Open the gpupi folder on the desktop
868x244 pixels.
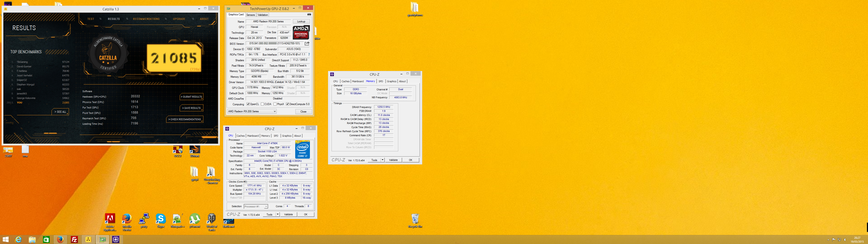tap(194, 174)
